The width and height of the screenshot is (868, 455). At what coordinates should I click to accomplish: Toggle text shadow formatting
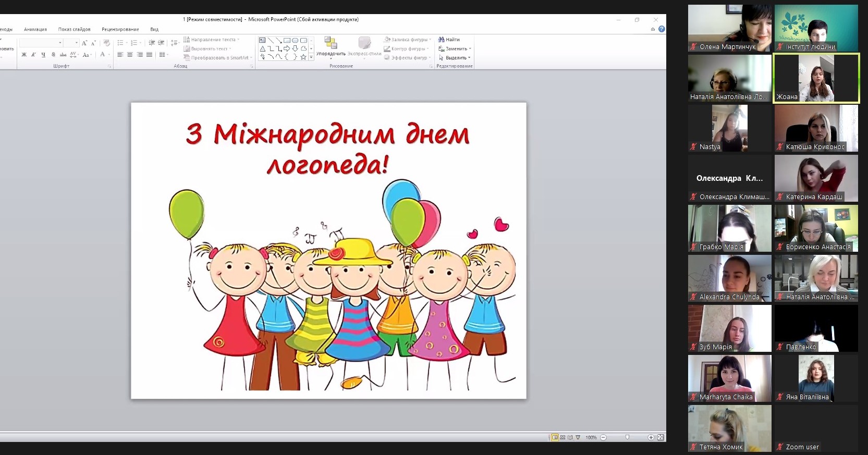(x=53, y=55)
